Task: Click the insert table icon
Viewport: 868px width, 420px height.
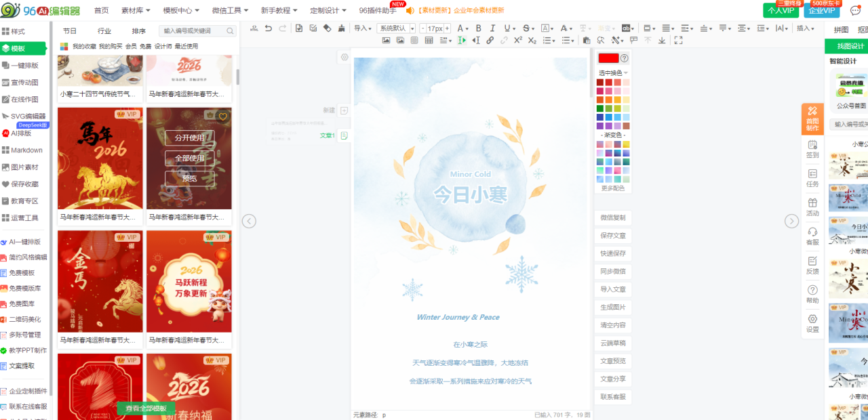Action: (x=429, y=41)
